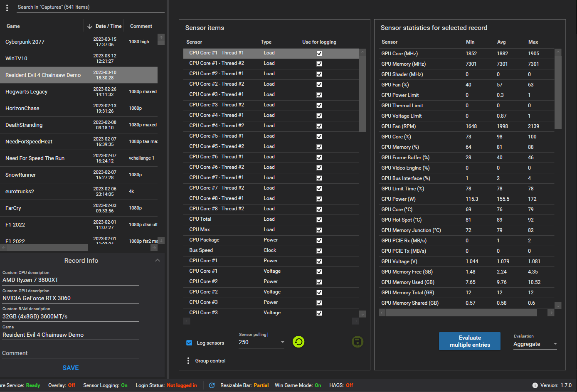Screen dimensions: 577x392
Task: Open the three-dot menu beside the Captures search
Action: pyautogui.click(x=7, y=7)
